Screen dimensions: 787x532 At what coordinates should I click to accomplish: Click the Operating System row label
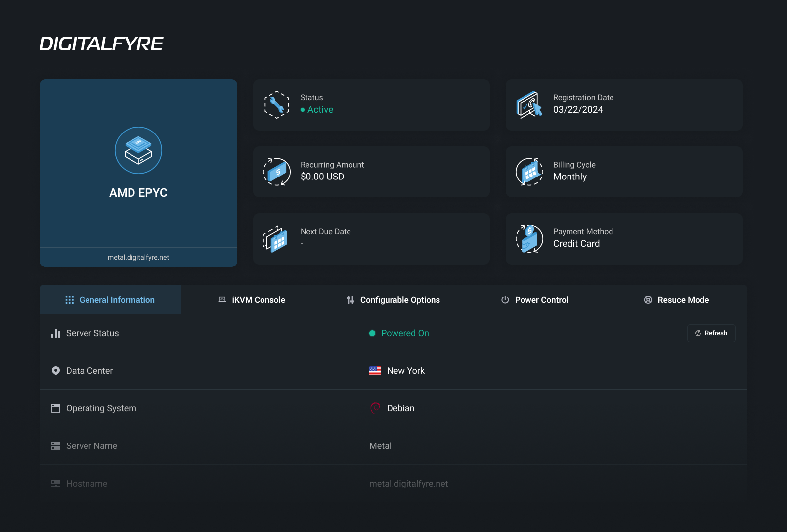(101, 408)
